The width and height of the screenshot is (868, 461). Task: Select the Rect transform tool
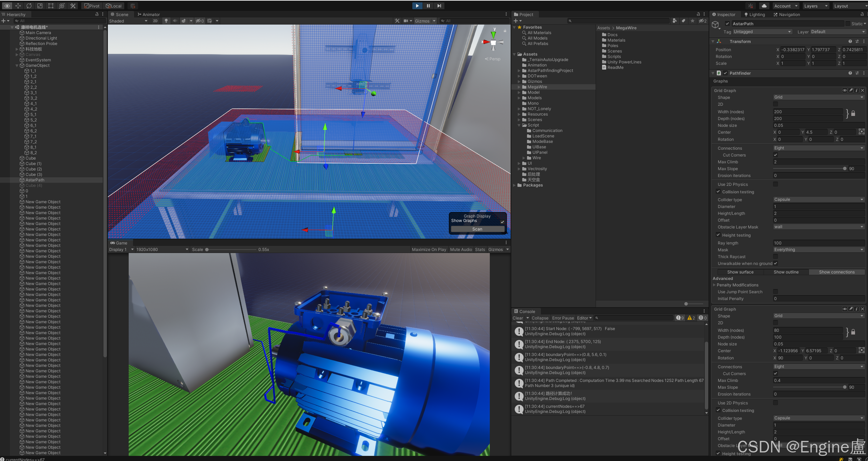[x=51, y=6]
